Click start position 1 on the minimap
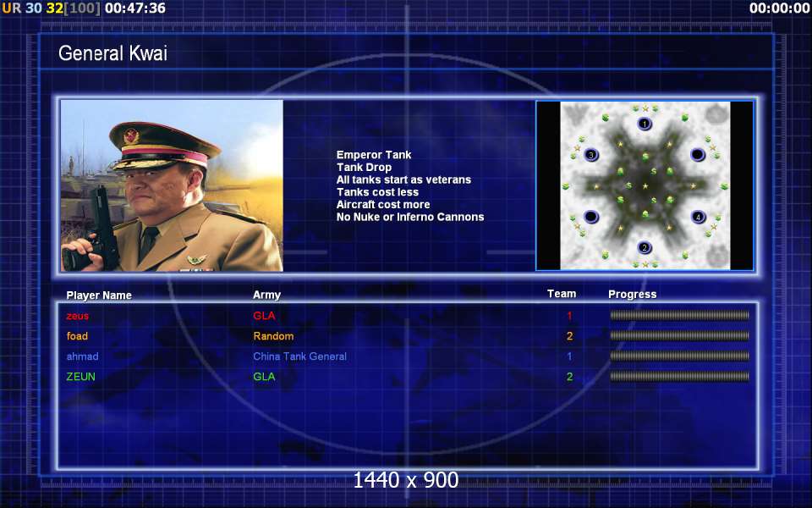Viewport: 812px width, 508px height. (645, 124)
